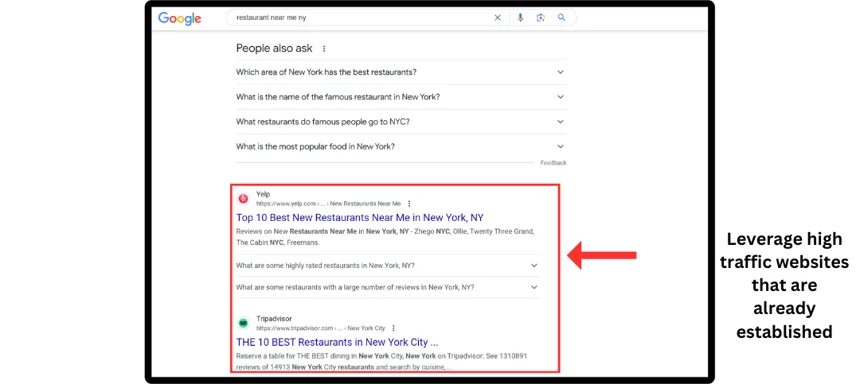The width and height of the screenshot is (860, 384).
Task: Open the Yelp favicon in search result
Action: [x=243, y=199]
